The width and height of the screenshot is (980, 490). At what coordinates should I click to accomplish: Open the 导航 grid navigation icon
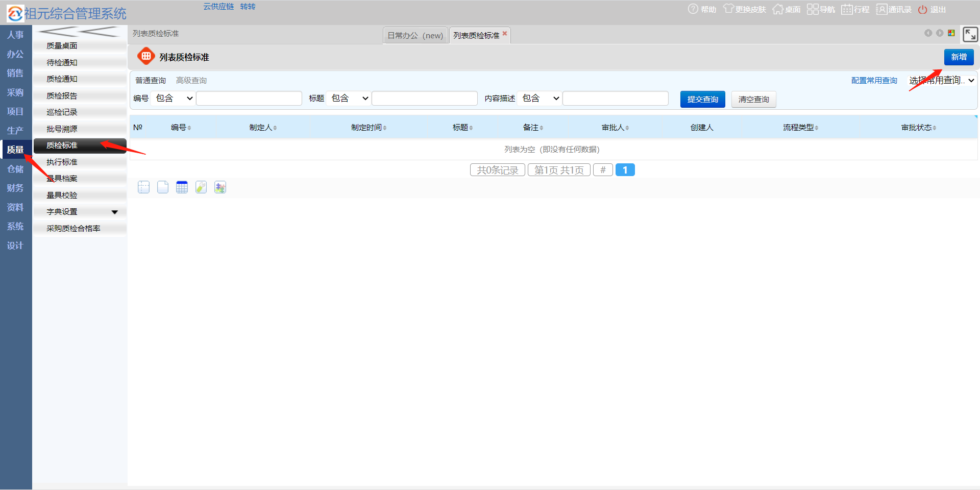[813, 9]
